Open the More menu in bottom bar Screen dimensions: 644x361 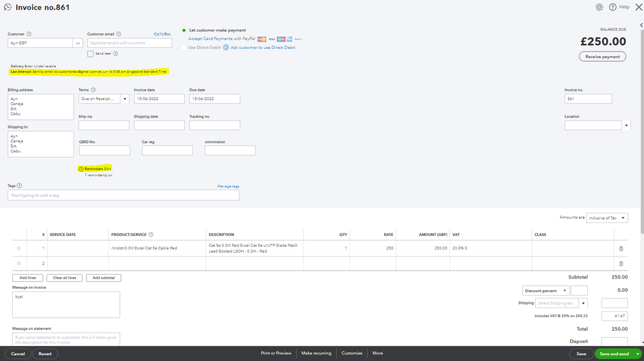(378, 353)
